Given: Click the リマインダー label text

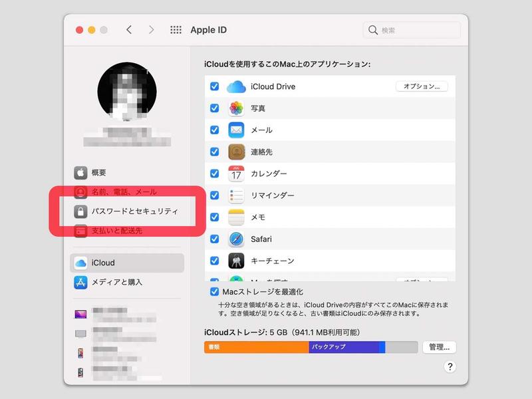Looking at the screenshot, I should pos(273,196).
